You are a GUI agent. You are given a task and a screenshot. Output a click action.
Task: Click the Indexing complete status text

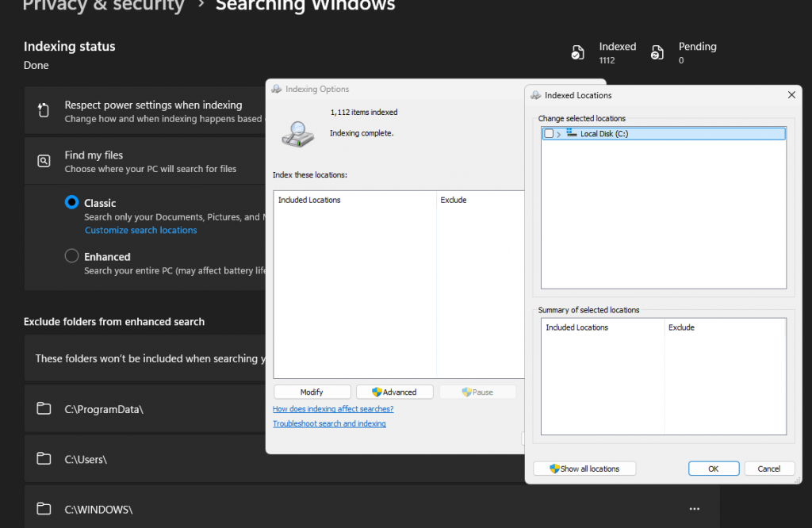pos(362,133)
